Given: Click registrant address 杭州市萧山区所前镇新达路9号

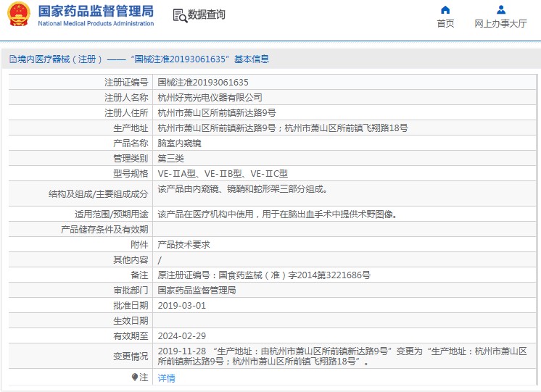Looking at the screenshot, I should tap(217, 113).
